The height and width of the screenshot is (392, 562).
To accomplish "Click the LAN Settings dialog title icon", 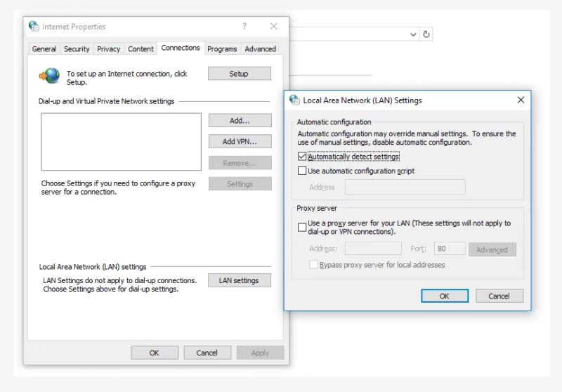I will (x=294, y=100).
